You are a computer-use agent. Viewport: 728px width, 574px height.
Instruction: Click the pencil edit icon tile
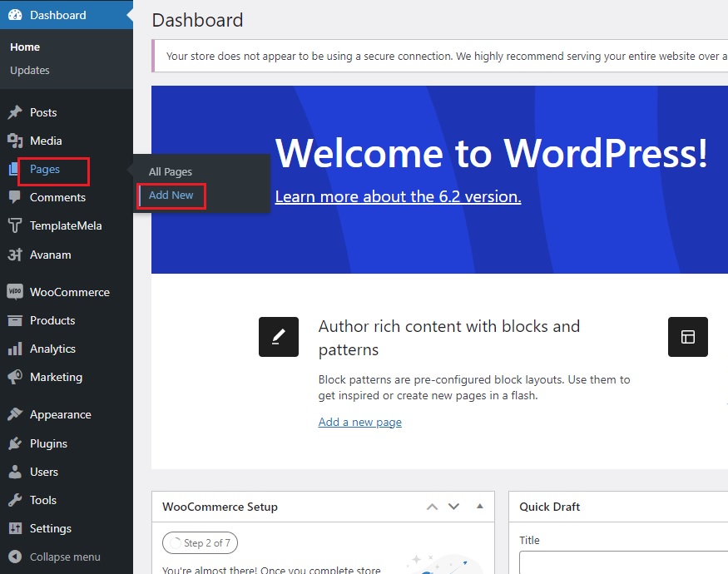pos(279,337)
